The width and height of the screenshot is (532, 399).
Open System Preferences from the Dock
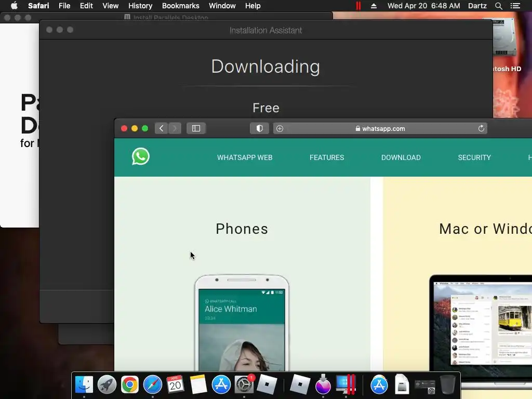244,384
